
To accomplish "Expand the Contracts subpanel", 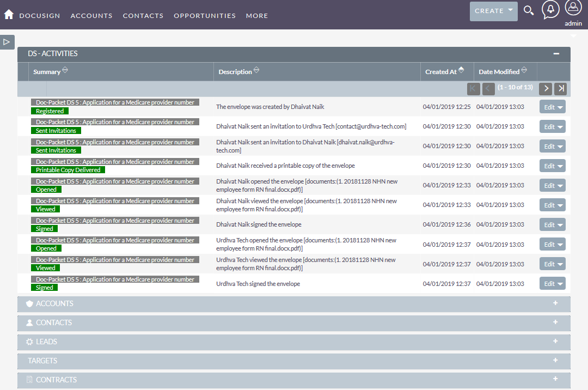I will tap(555, 379).
